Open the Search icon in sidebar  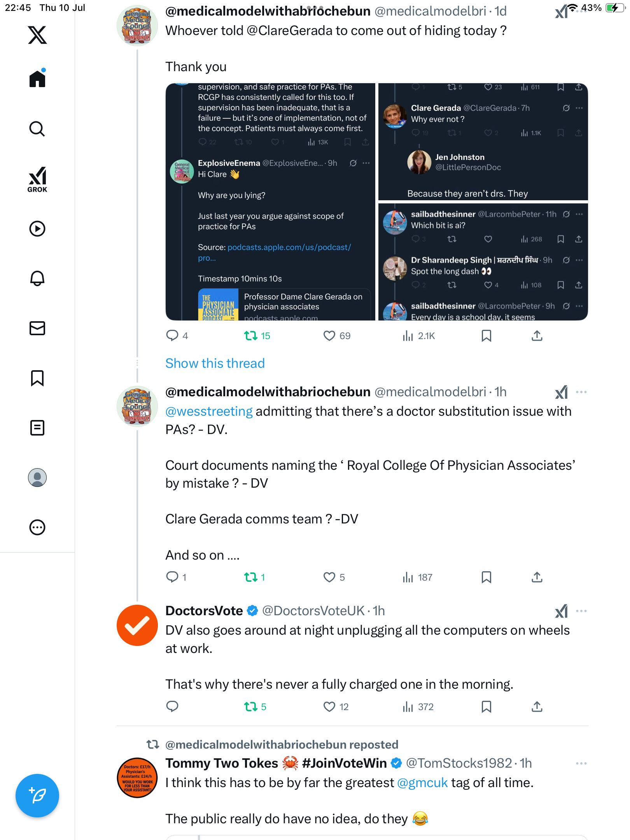point(37,129)
